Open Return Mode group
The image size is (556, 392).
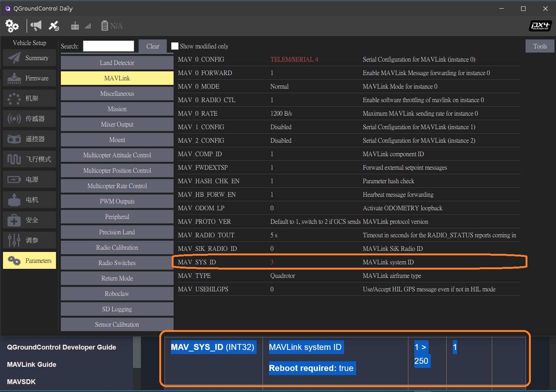pos(117,278)
